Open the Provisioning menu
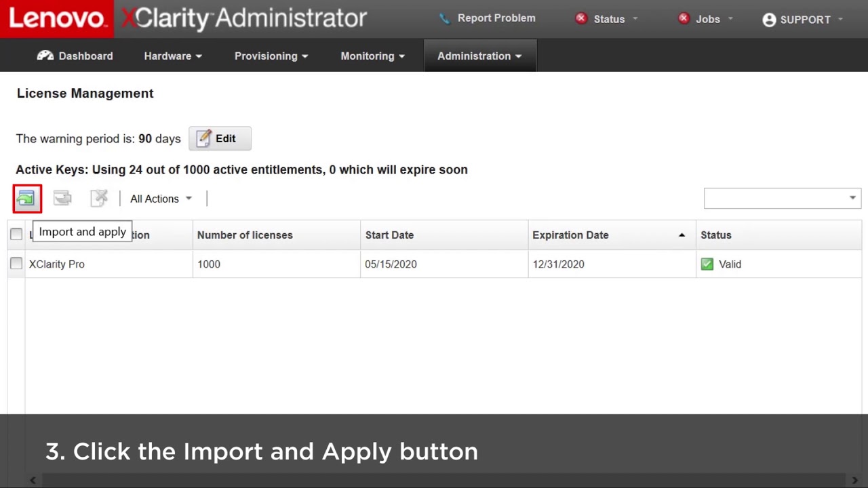This screenshot has width=868, height=488. pos(271,56)
